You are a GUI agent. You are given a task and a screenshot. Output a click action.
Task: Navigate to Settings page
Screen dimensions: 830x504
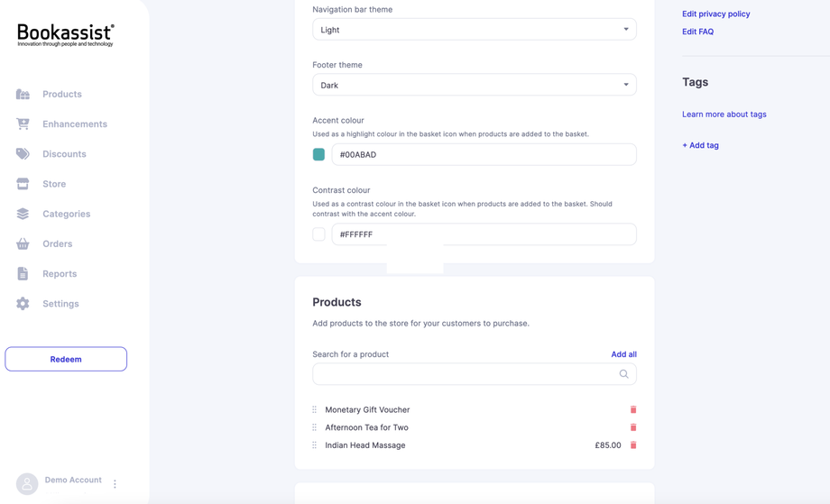coord(60,304)
